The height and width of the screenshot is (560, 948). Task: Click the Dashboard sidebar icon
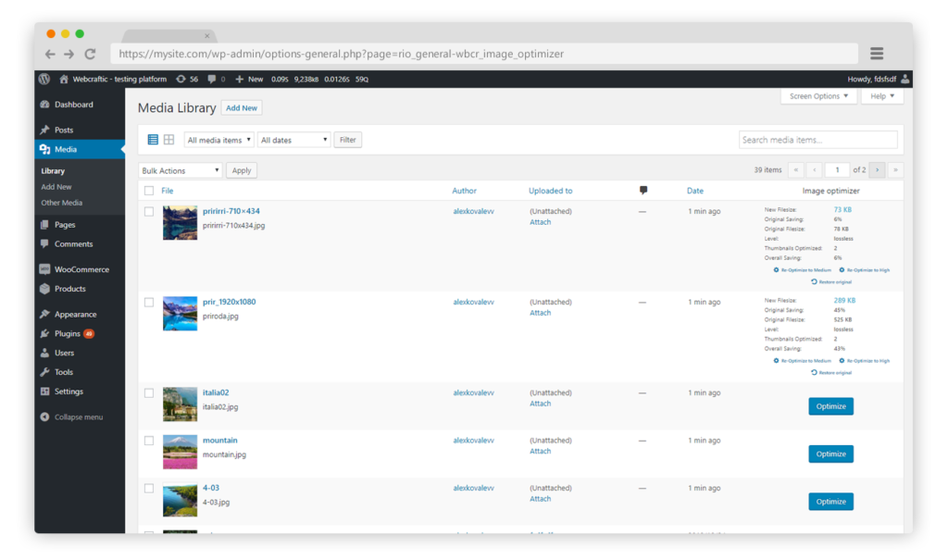(x=44, y=104)
